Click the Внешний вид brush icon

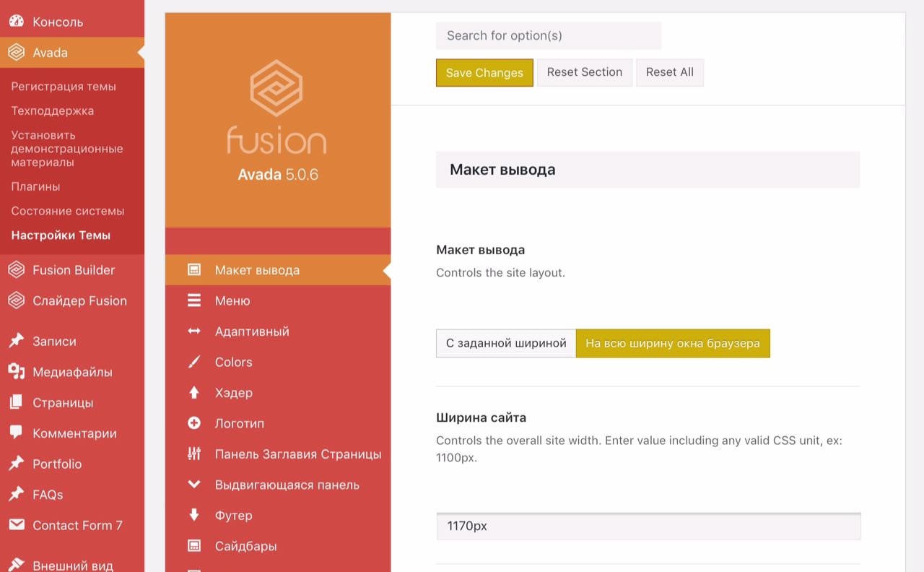(x=16, y=565)
